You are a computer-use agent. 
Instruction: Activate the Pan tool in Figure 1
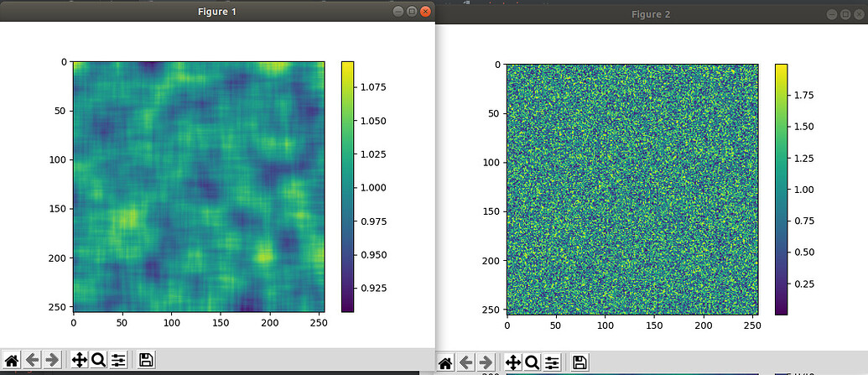80,360
